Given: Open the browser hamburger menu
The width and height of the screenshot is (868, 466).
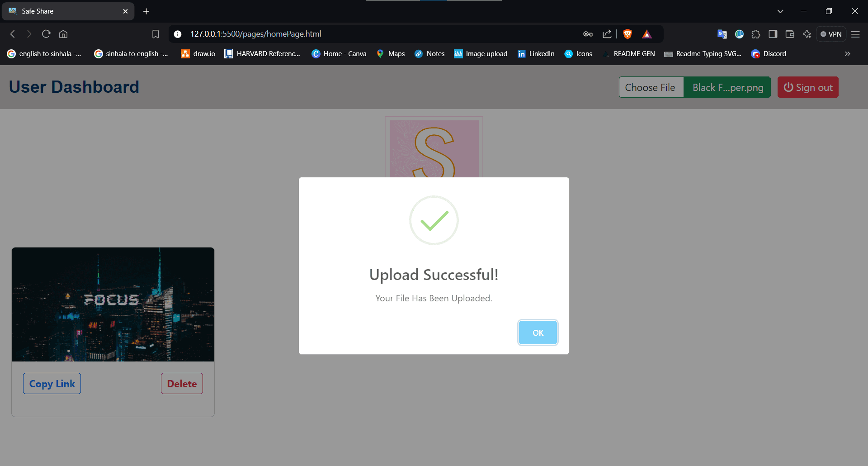Looking at the screenshot, I should pyautogui.click(x=856, y=34).
